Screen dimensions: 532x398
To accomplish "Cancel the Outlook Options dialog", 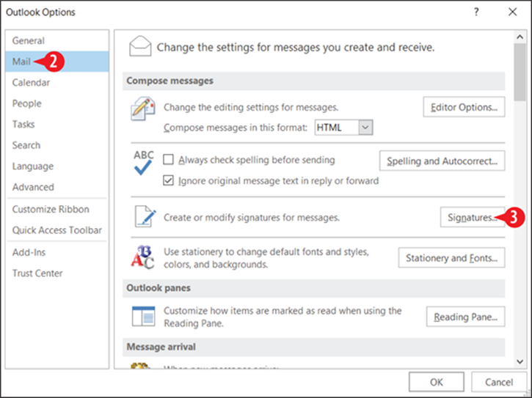I will [x=499, y=382].
